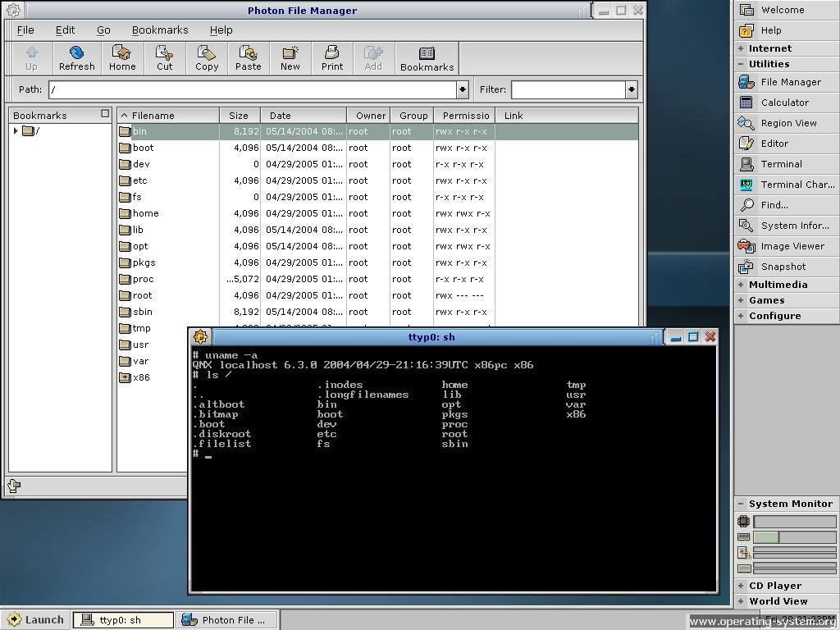The image size is (840, 630).
Task: Open the terminal window menu icon
Action: [200, 337]
